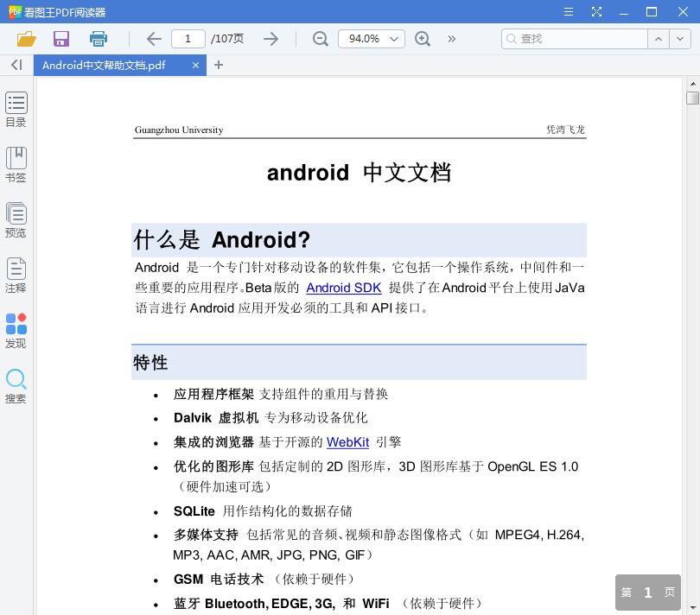This screenshot has height=615, width=700.
Task: Zoom in using the magnifier plus icon
Action: 423,39
